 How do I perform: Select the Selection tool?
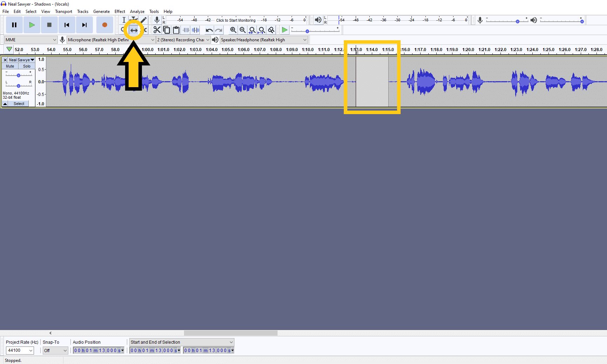click(124, 20)
